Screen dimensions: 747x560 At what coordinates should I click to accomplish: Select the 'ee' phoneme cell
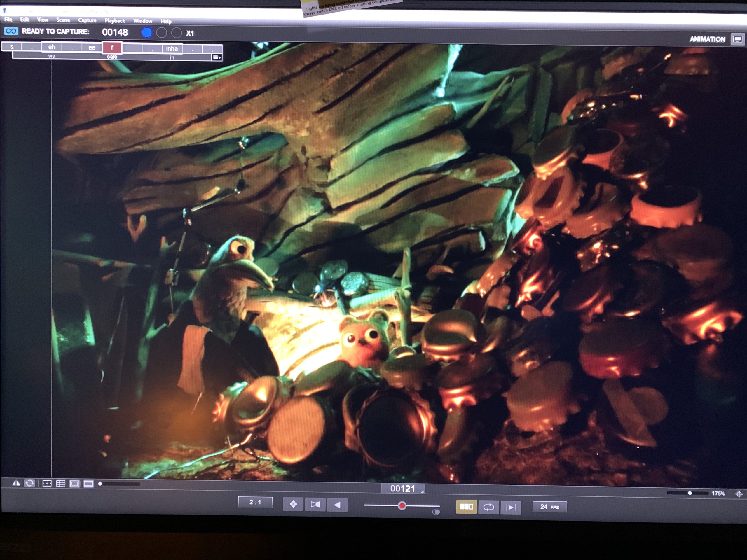click(x=92, y=48)
